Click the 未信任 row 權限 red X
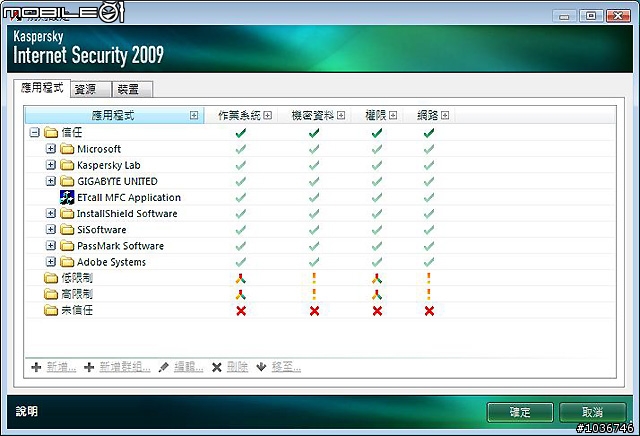 (x=378, y=311)
